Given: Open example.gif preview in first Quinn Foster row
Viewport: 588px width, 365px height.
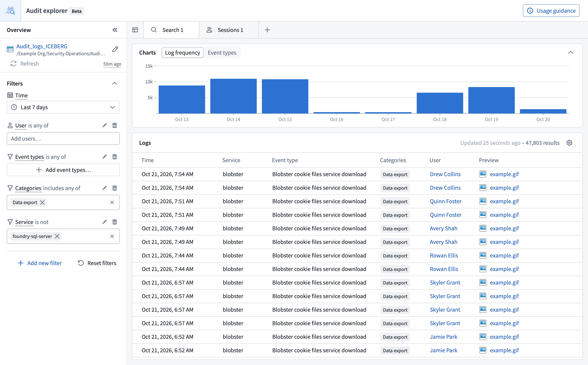Looking at the screenshot, I should pyautogui.click(x=504, y=201).
